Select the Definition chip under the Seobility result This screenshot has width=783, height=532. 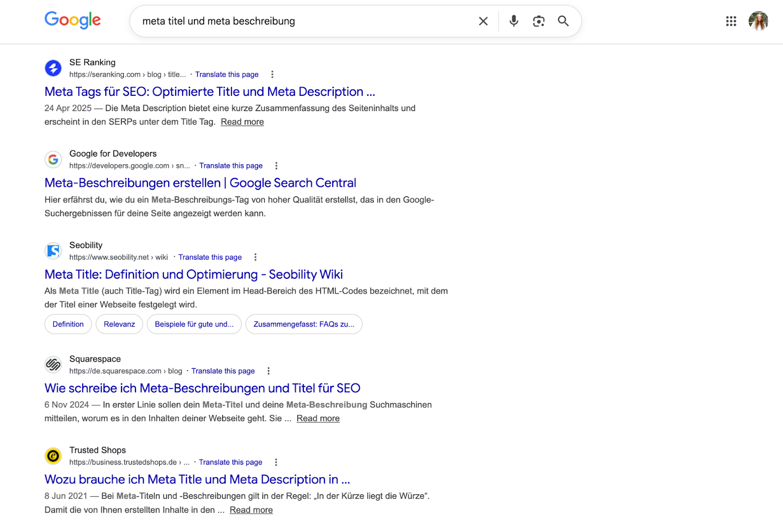tap(68, 324)
